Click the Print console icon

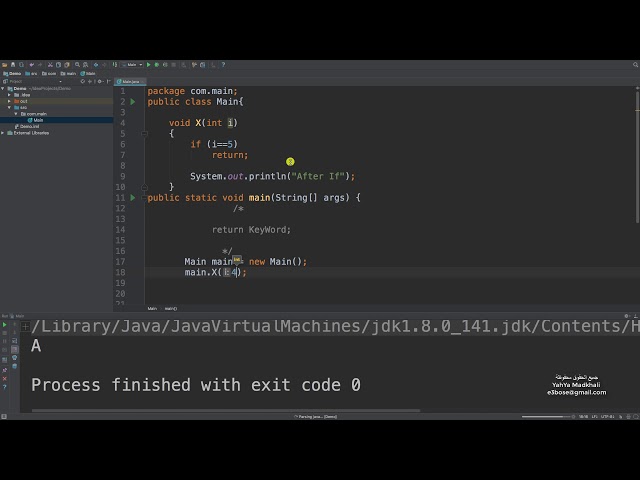(15, 358)
